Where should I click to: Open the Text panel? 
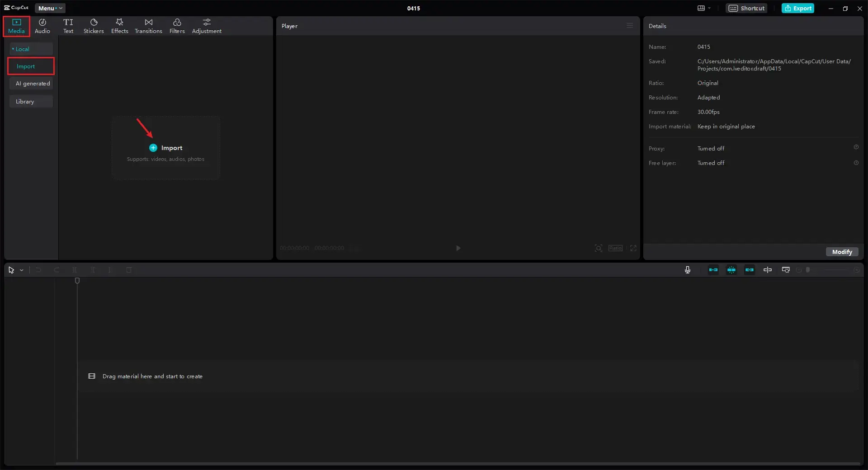pos(68,25)
